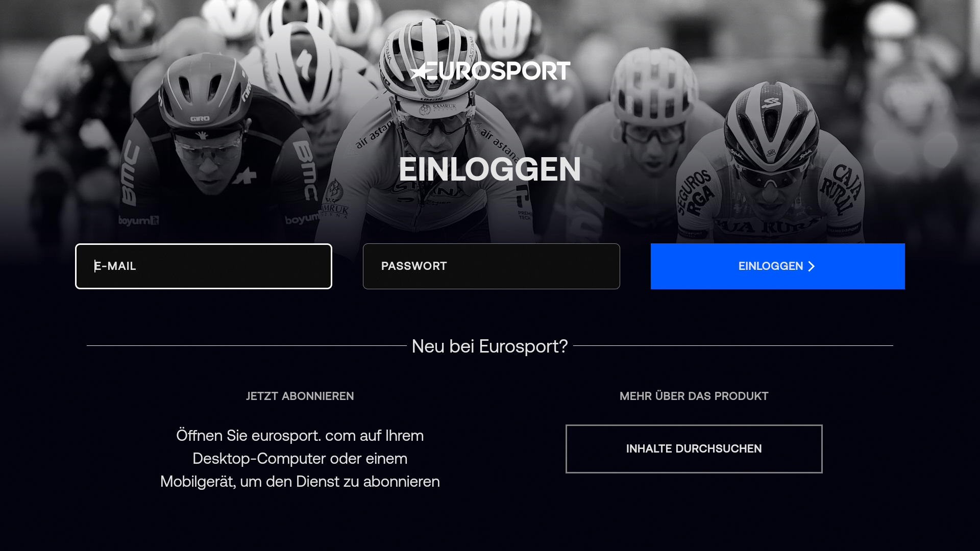Click the text cursor inside E-MAIL field

[95, 266]
